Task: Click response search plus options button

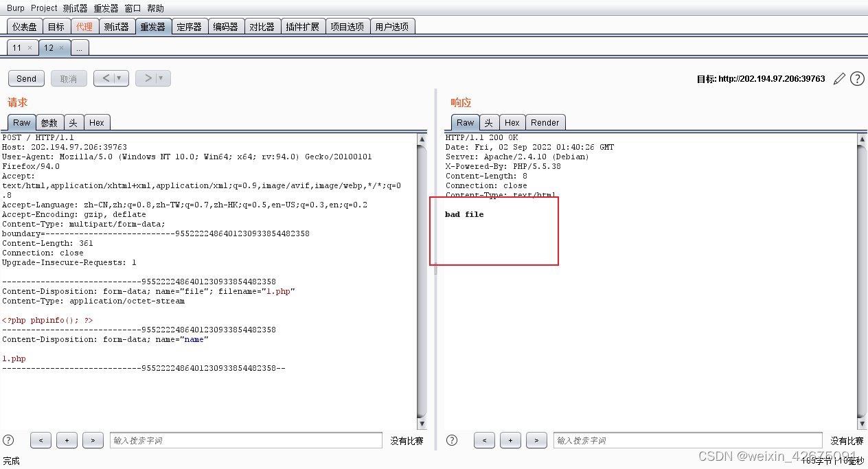Action: click(510, 440)
